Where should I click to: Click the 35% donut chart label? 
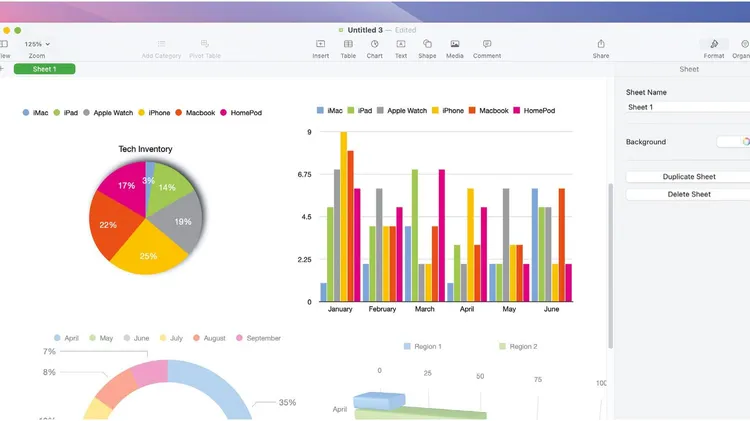tap(287, 403)
